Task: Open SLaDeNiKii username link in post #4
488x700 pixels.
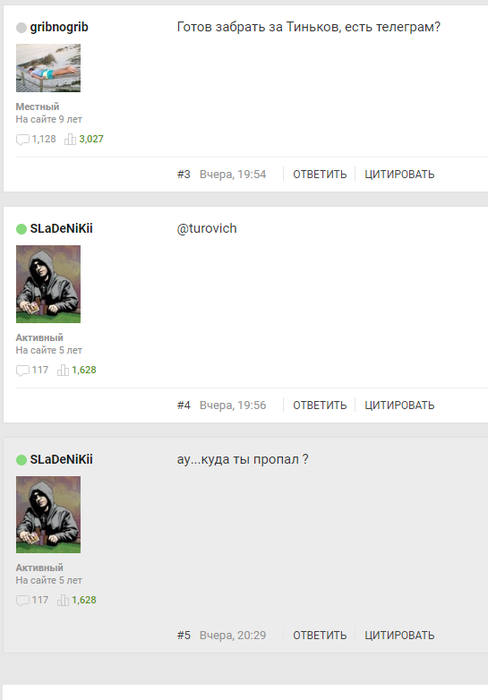Action: (61, 229)
